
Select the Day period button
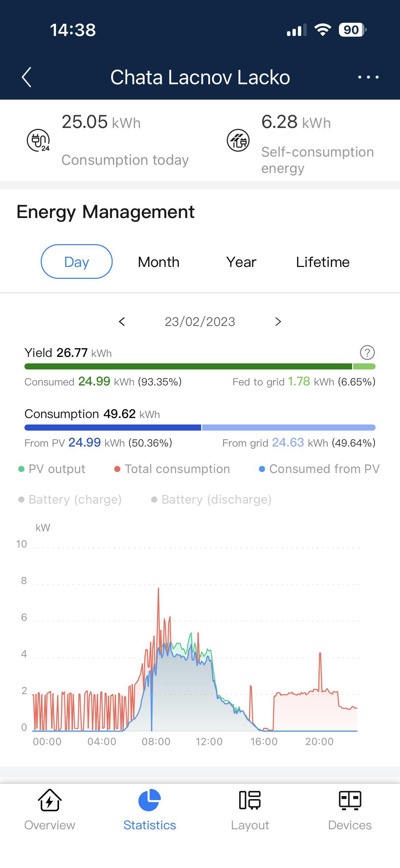[x=77, y=262]
